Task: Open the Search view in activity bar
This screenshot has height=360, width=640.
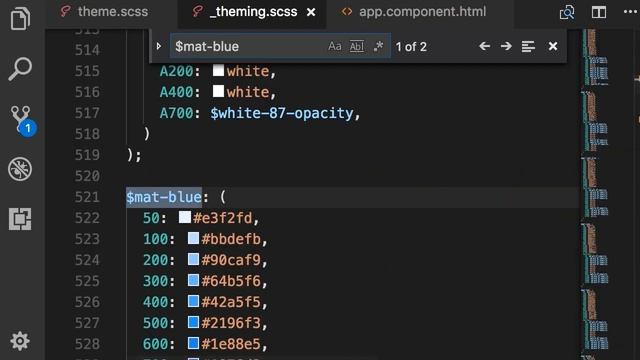Action: 20,68
